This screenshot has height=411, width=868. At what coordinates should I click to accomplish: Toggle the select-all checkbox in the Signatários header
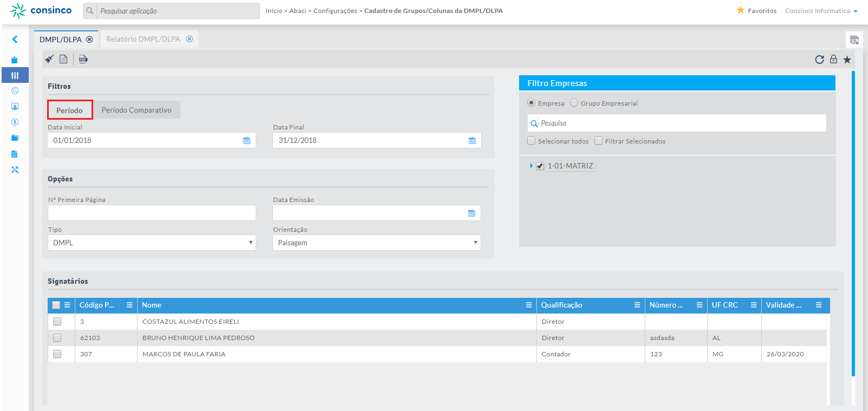coord(56,305)
